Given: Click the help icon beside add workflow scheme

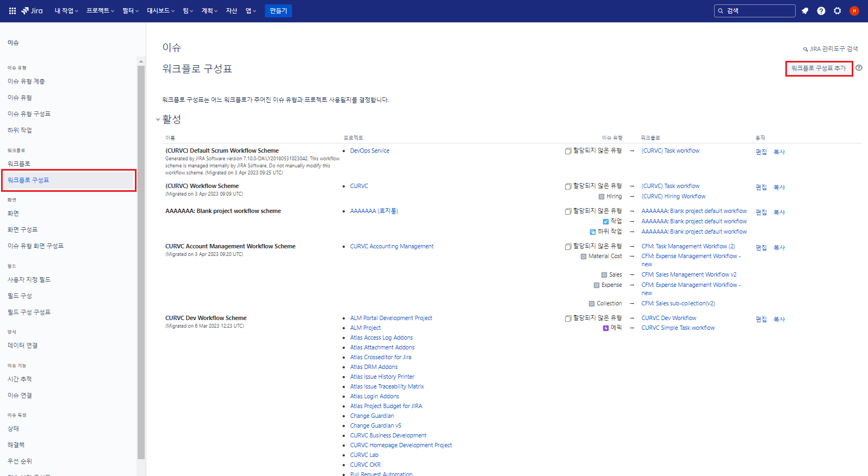Looking at the screenshot, I should tap(859, 68).
